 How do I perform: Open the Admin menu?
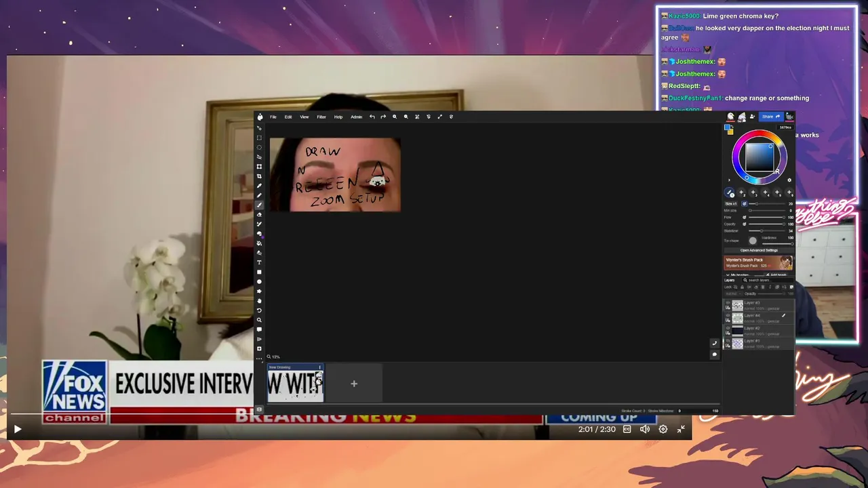pyautogui.click(x=357, y=117)
